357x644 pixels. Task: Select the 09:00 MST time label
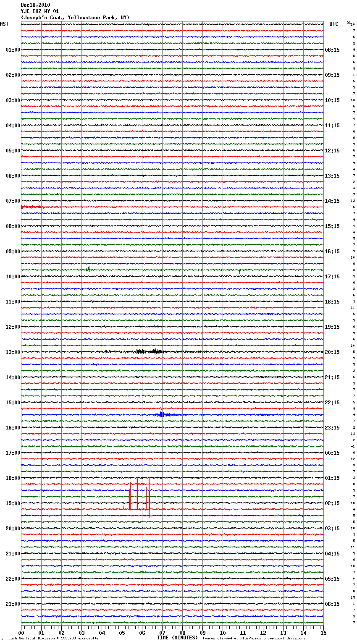click(13, 251)
